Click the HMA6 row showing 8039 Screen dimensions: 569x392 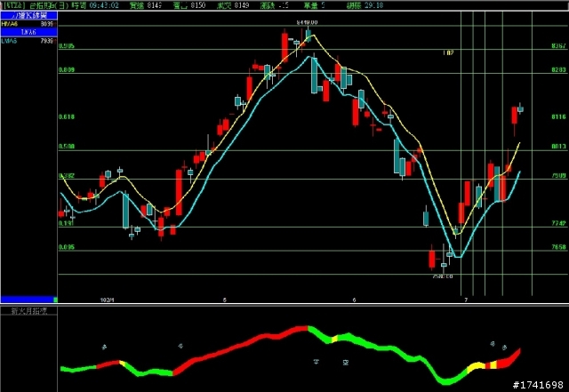(x=28, y=24)
